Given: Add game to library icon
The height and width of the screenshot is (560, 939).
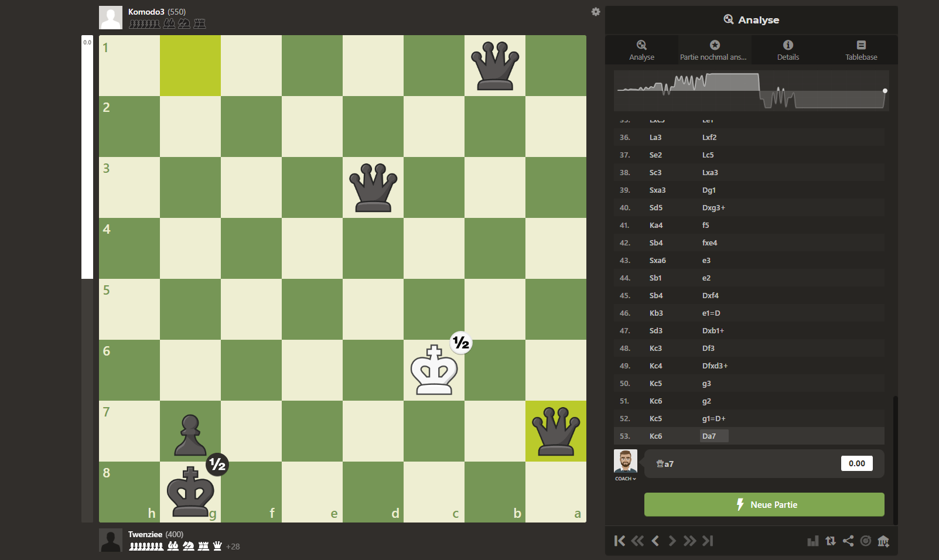Looking at the screenshot, I should (x=883, y=541).
